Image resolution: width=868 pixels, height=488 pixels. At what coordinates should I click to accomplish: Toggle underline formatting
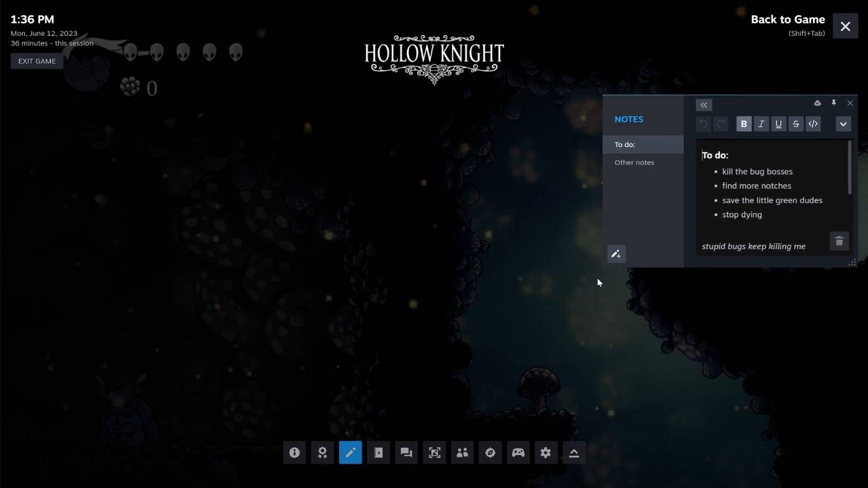pyautogui.click(x=778, y=124)
